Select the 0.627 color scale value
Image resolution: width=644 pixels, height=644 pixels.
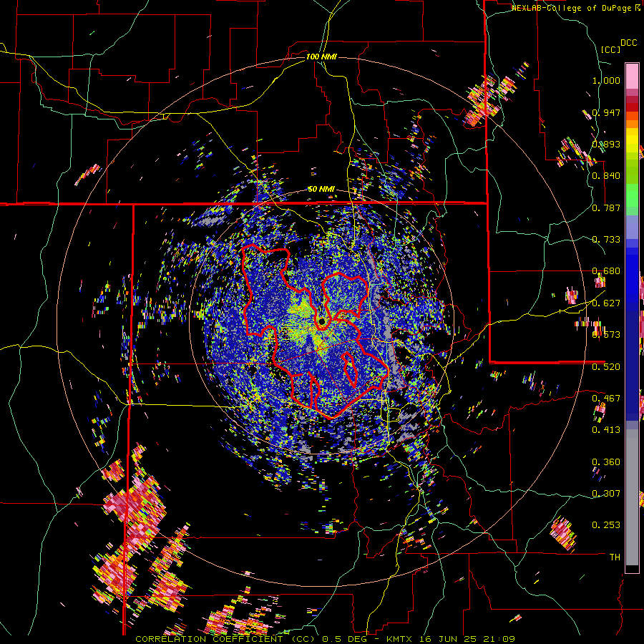(606, 303)
